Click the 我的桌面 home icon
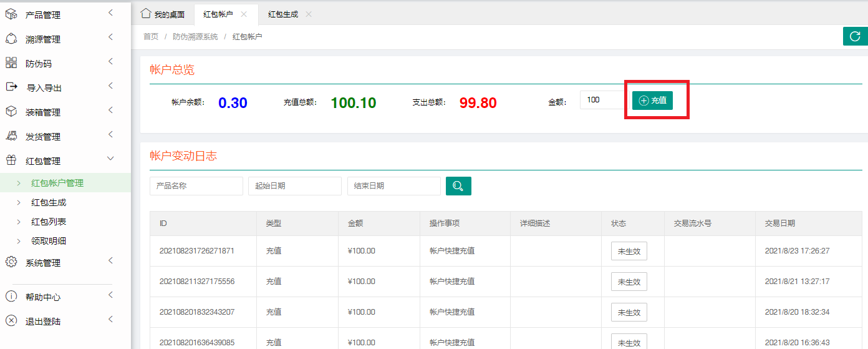The image size is (868, 349). click(146, 14)
